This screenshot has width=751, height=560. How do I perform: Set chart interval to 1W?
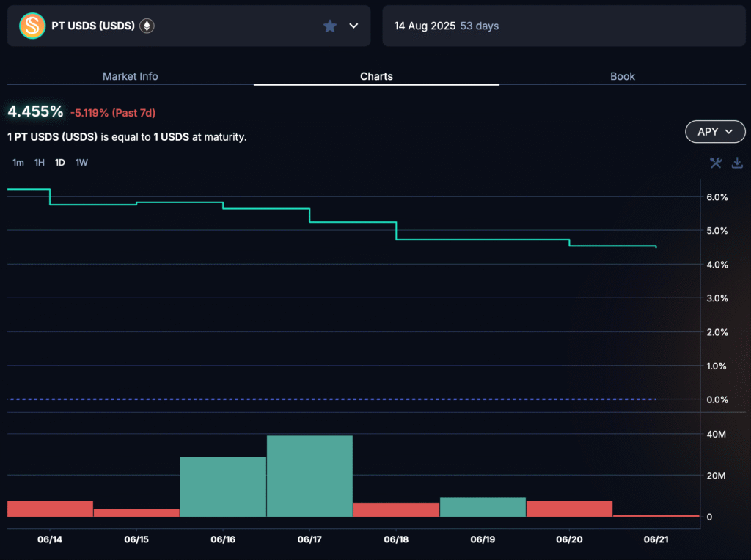(x=81, y=162)
